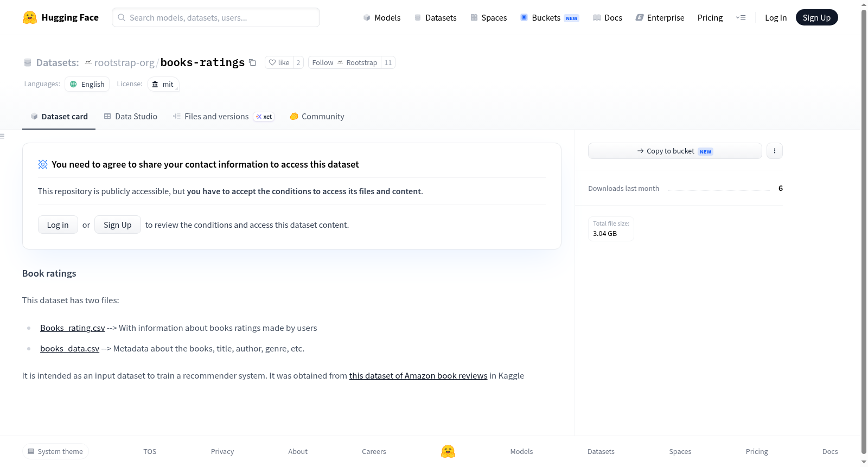Viewport: 868px width, 467px height.
Task: Open Pricing in top navigation
Action: [710, 17]
